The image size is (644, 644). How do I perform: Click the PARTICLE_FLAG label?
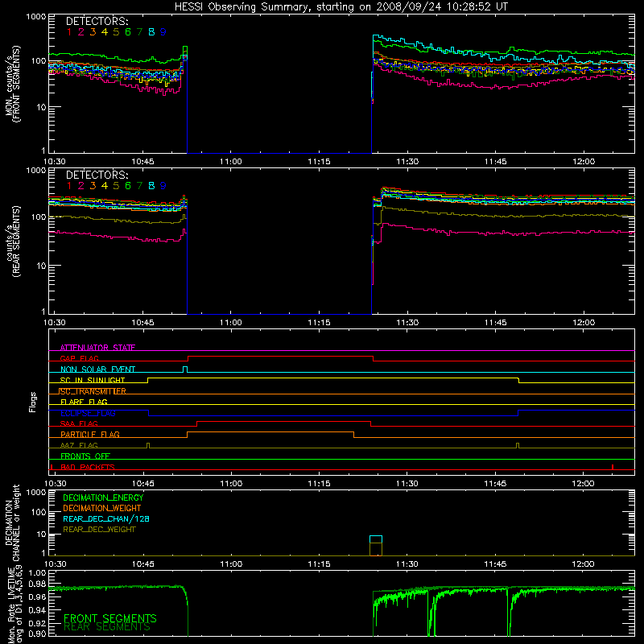tap(90, 434)
